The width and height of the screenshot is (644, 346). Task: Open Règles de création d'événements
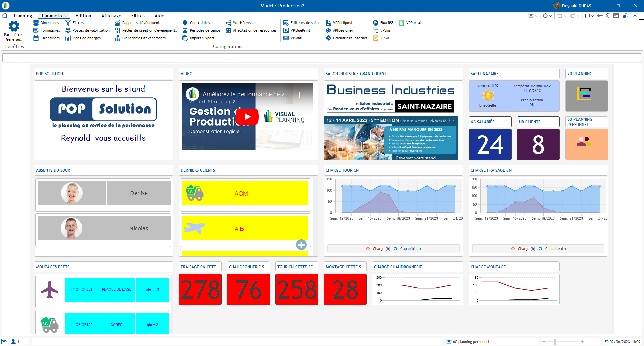point(146,30)
